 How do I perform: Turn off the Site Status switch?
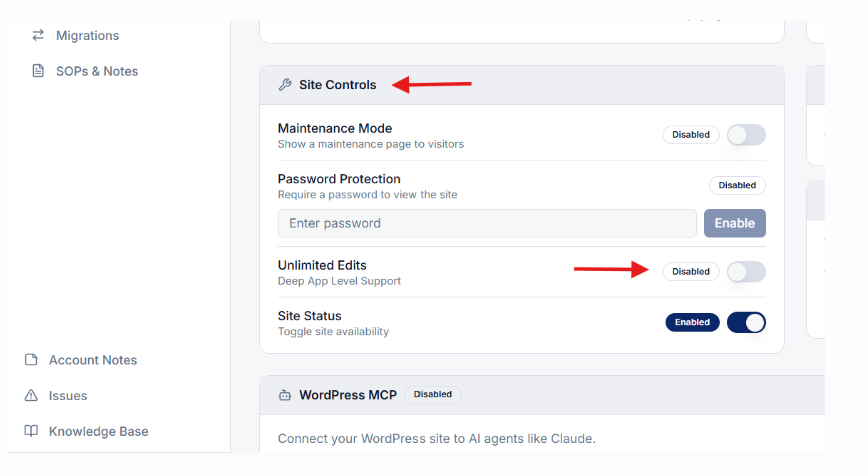pyautogui.click(x=746, y=322)
